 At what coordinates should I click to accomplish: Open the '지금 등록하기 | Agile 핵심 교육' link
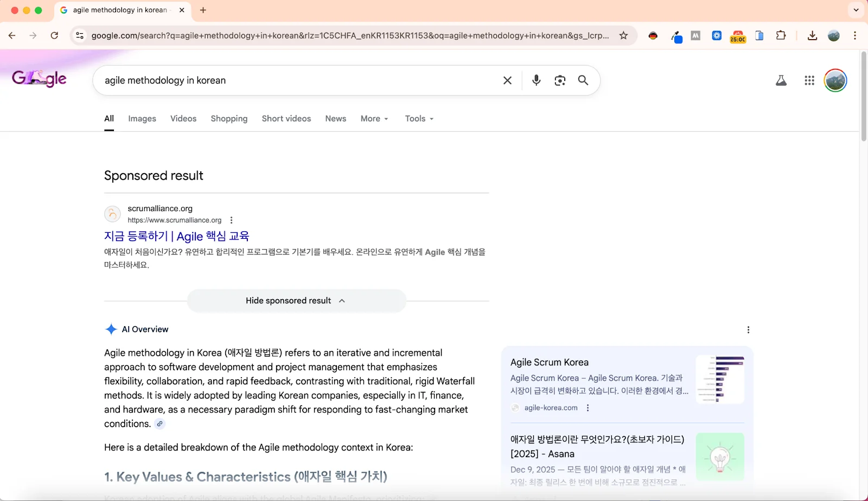(x=176, y=236)
